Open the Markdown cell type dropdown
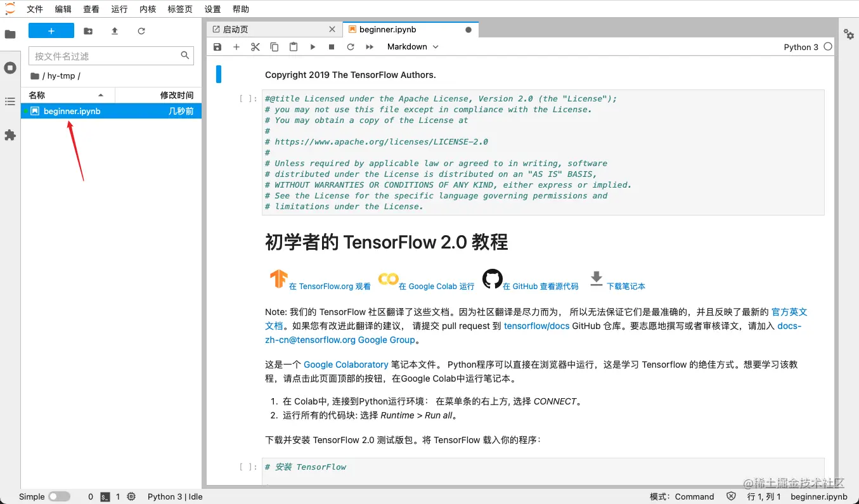 pos(413,47)
